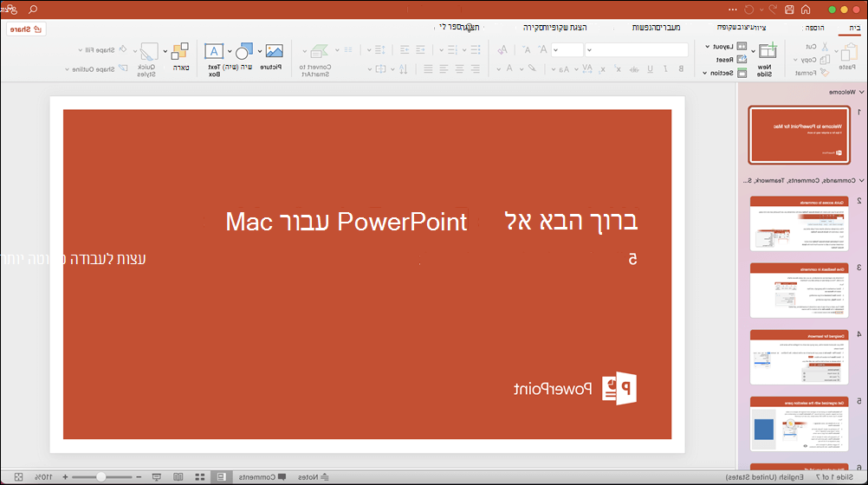Open the three-dots more menu in the title bar
The width and height of the screenshot is (868, 485).
coord(732,10)
